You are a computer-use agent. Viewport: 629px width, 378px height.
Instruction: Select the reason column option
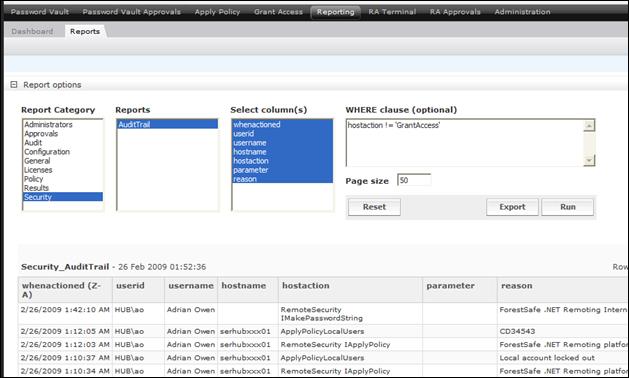click(282, 179)
